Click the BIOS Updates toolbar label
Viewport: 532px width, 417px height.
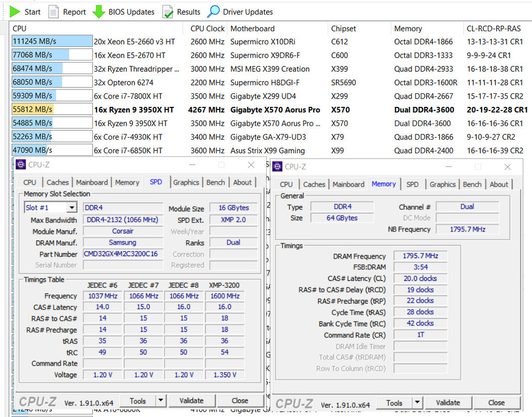click(x=131, y=12)
